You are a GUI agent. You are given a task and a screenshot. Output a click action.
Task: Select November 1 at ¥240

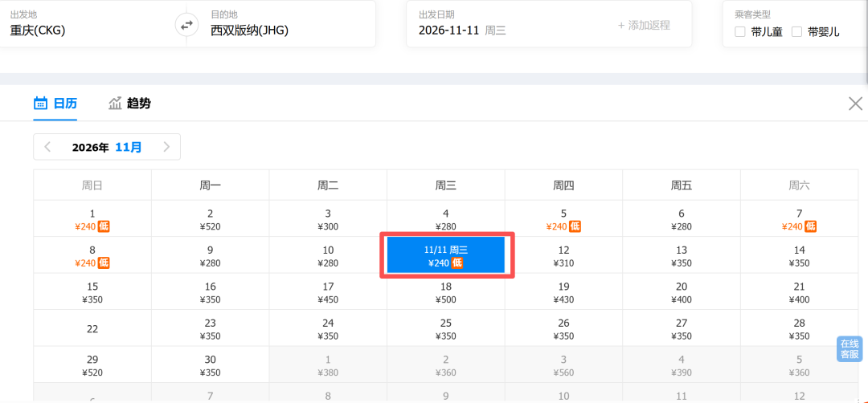click(92, 219)
